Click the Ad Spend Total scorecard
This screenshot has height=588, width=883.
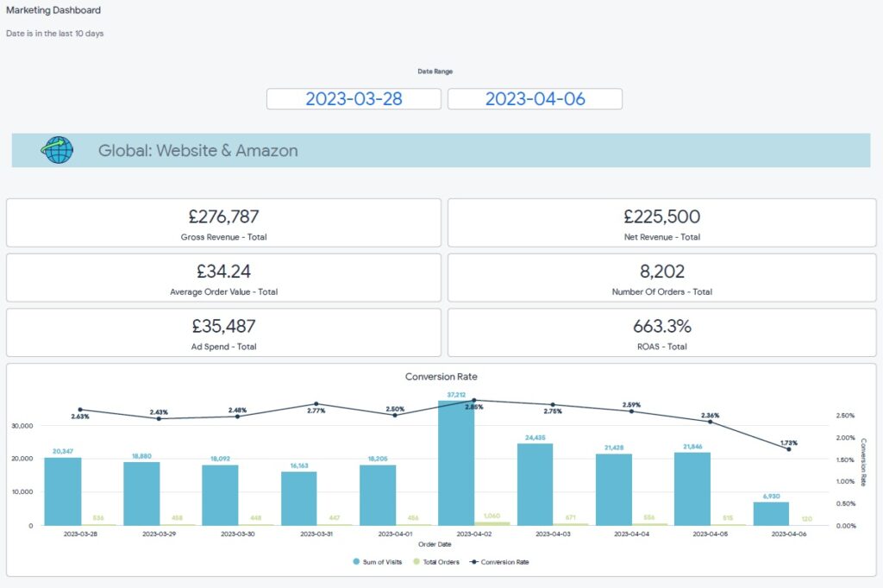222,333
